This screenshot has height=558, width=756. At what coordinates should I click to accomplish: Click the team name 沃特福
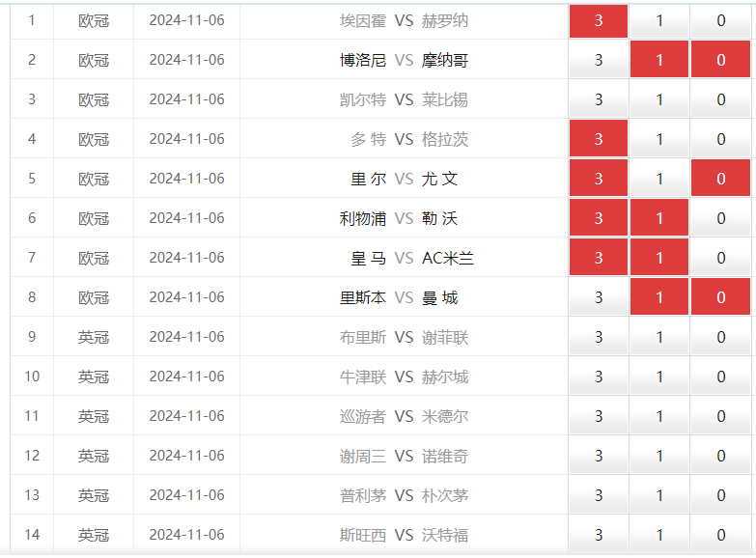tap(445, 535)
